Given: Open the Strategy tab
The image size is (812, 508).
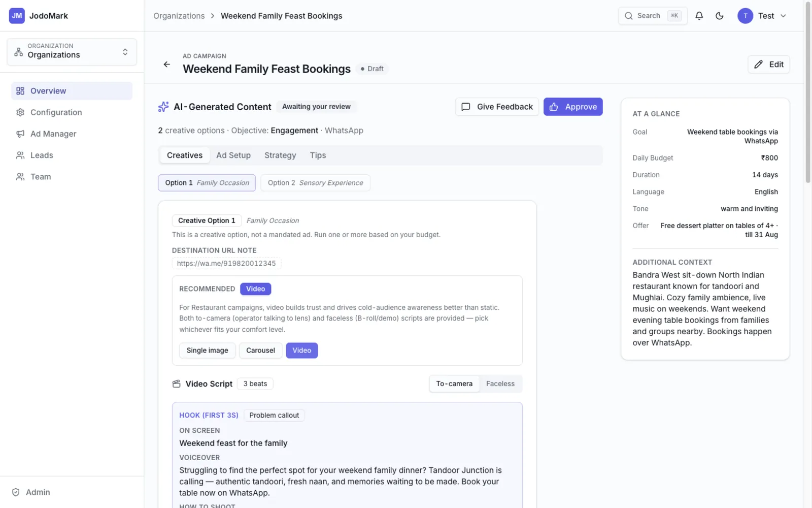Looking at the screenshot, I should coord(280,155).
